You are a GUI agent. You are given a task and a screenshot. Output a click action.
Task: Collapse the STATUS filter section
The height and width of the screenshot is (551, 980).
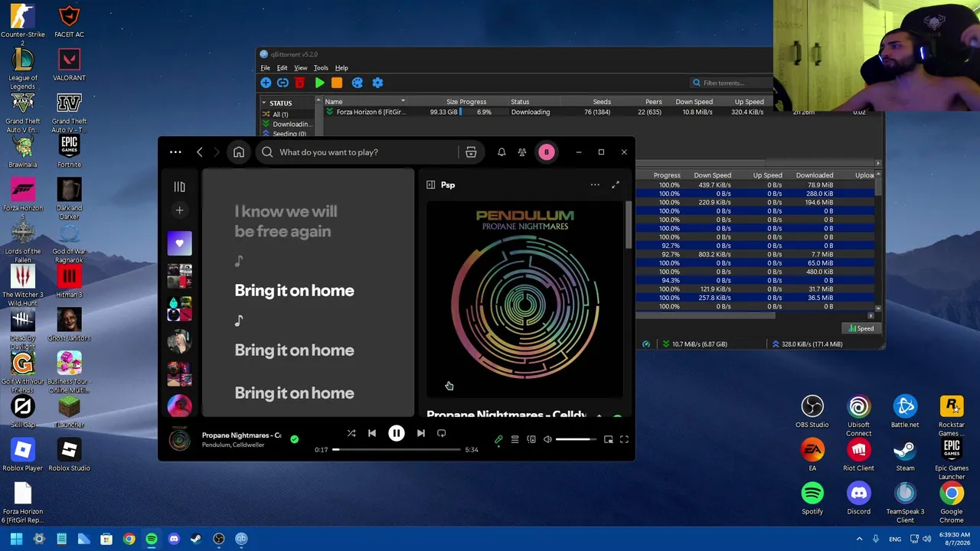(264, 103)
